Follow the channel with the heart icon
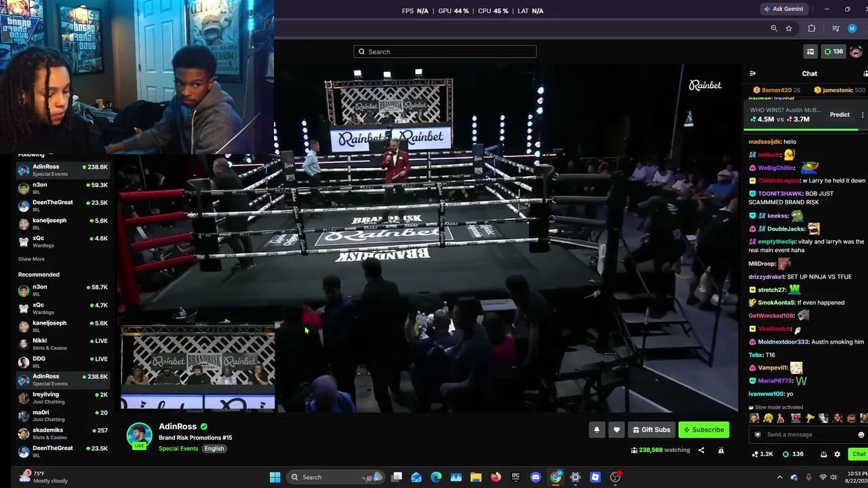The height and width of the screenshot is (488, 868). (x=616, y=430)
